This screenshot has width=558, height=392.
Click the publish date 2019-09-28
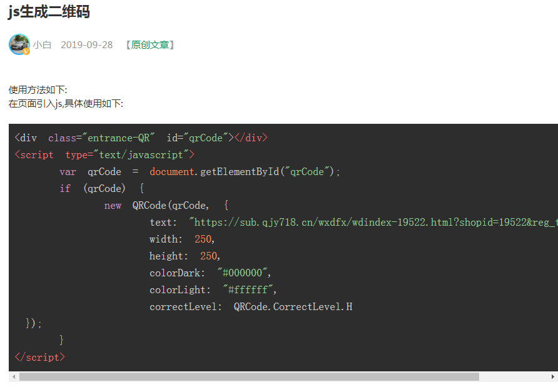tap(87, 44)
